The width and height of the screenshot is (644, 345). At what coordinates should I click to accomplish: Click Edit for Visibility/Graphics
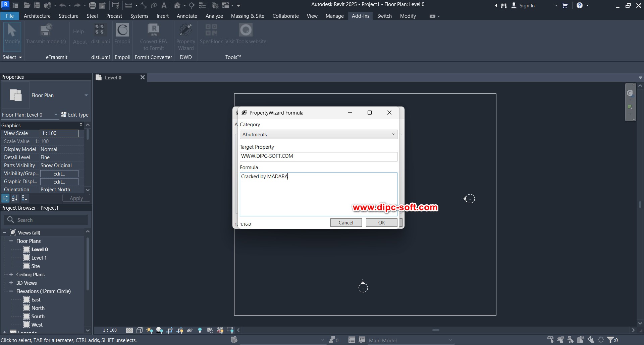click(59, 174)
